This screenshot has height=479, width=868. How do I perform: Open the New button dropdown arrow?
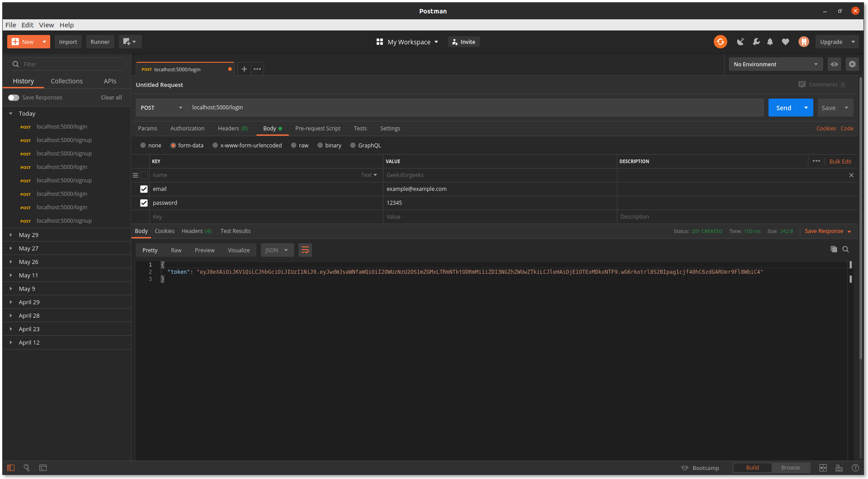(x=44, y=42)
